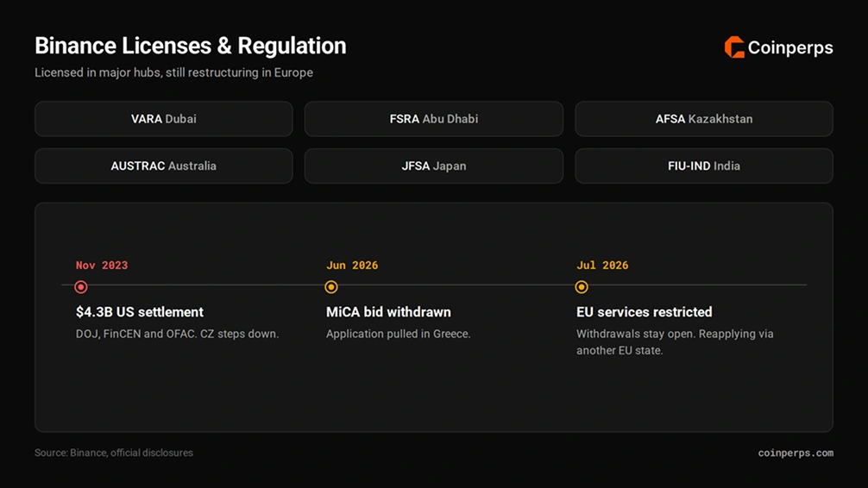Click the red Nov 2023 timeline marker
Viewport: 868px width, 488px height.
click(81, 287)
